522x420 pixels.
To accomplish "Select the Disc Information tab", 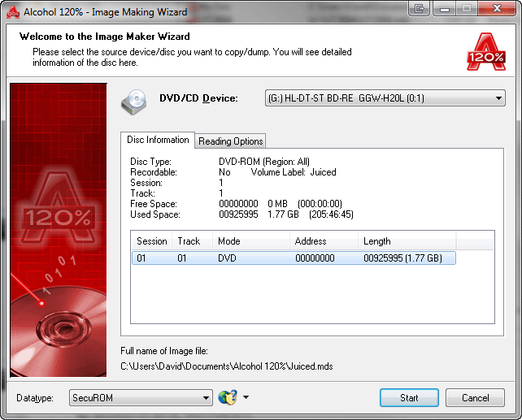I will [158, 140].
